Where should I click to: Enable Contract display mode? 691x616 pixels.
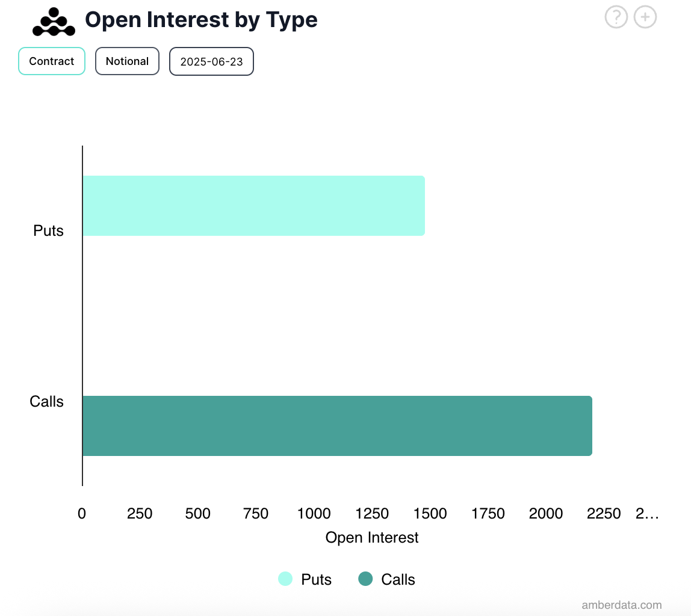(51, 61)
